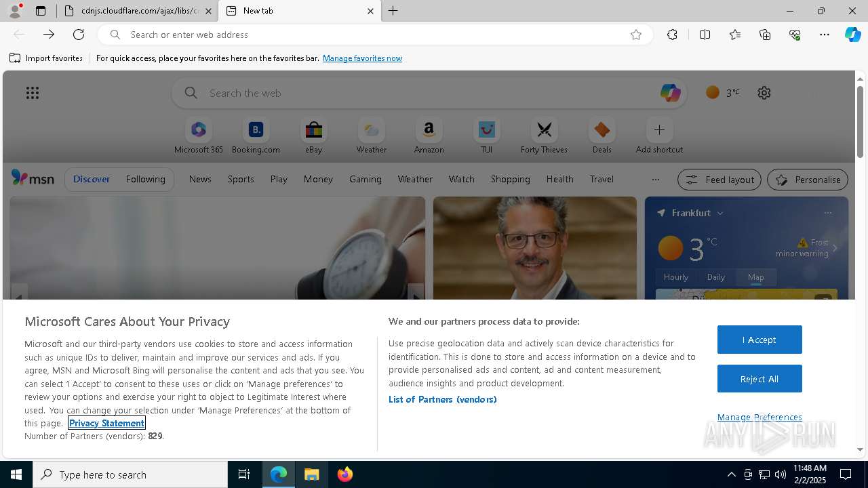Open the Play menu item

click(279, 179)
